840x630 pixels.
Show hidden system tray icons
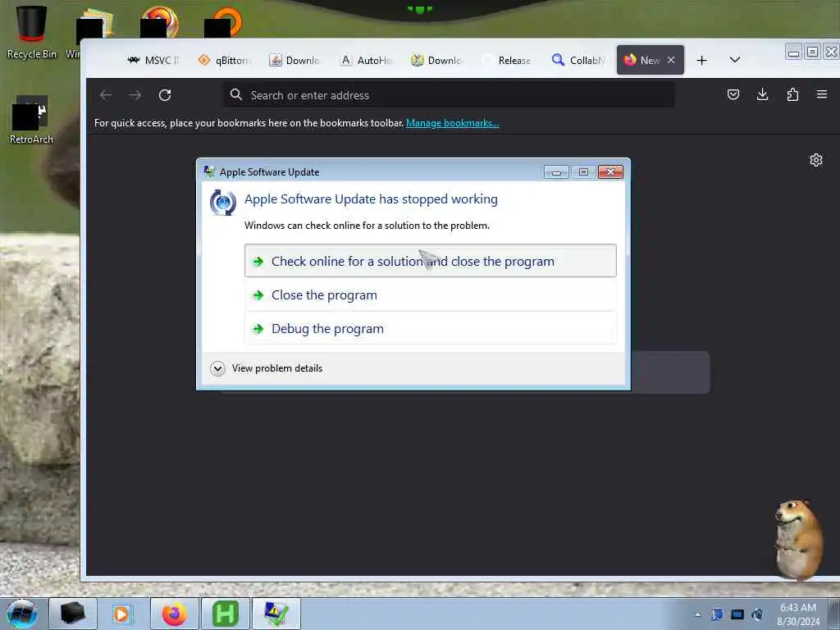697,614
